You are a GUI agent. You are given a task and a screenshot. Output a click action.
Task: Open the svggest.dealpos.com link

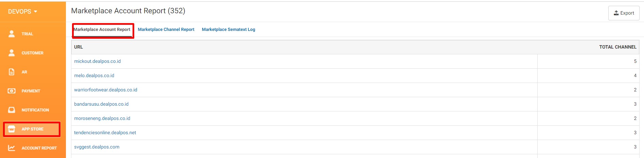(x=97, y=147)
